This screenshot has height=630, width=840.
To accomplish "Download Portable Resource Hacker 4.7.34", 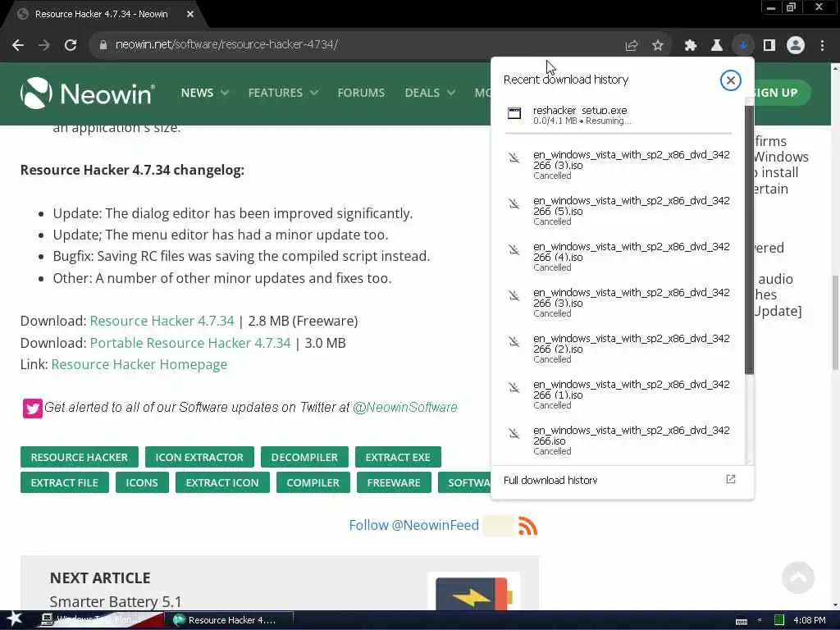I will [x=190, y=343].
